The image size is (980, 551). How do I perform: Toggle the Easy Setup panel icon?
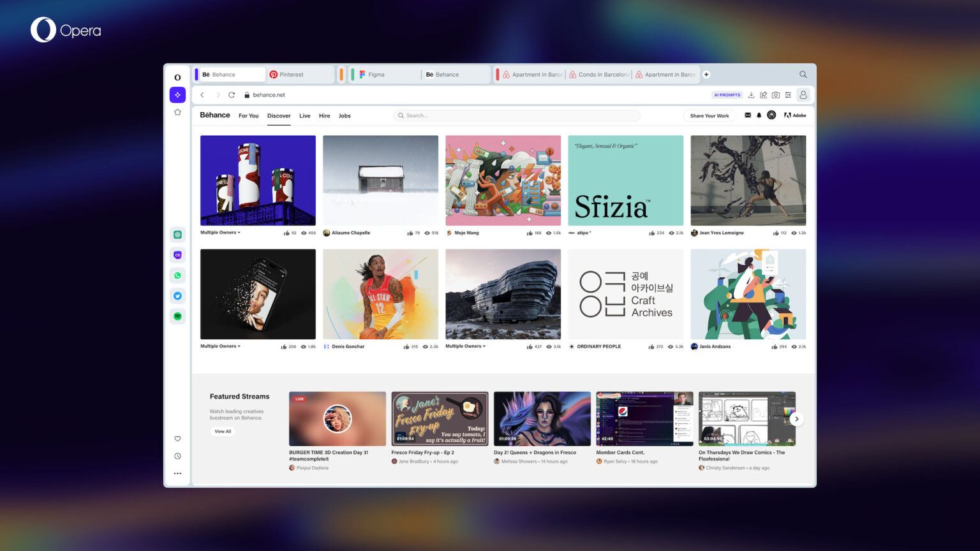tap(787, 94)
